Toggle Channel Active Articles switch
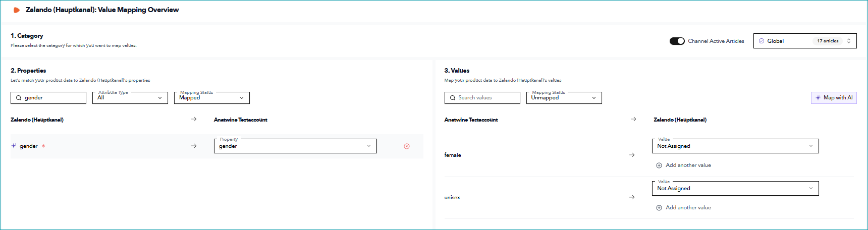The image size is (868, 230). [x=677, y=41]
